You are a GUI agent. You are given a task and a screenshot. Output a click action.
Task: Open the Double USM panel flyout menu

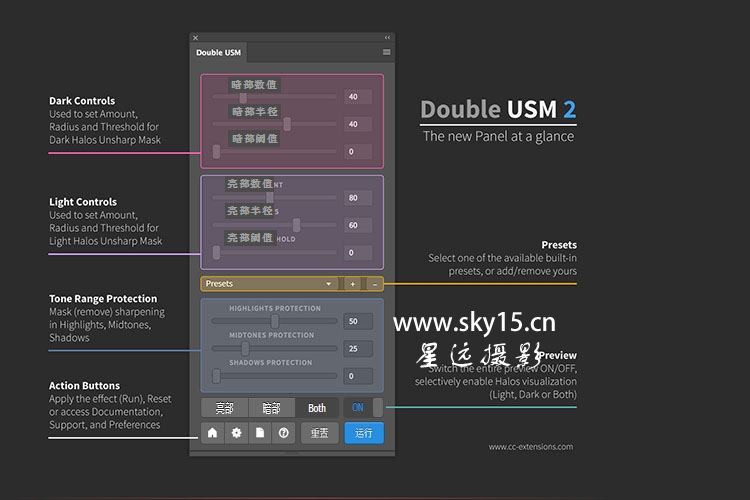point(386,52)
